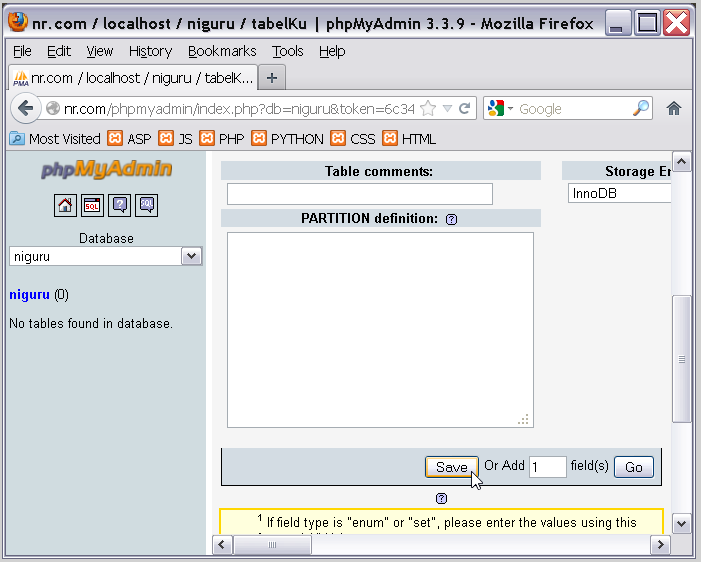This screenshot has height=562, width=701.
Task: Open the URL history dropdown arrow
Action: click(447, 109)
